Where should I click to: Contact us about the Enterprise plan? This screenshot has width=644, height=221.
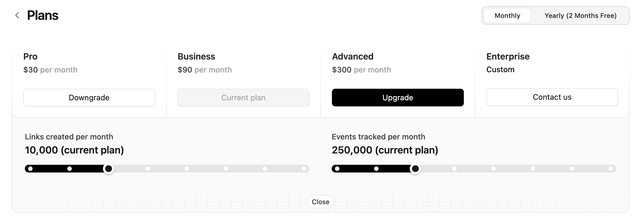tap(552, 97)
